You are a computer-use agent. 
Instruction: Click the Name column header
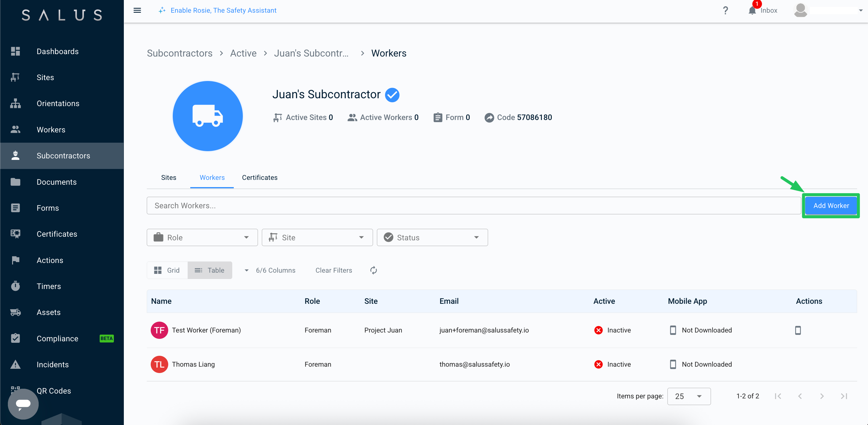point(161,301)
